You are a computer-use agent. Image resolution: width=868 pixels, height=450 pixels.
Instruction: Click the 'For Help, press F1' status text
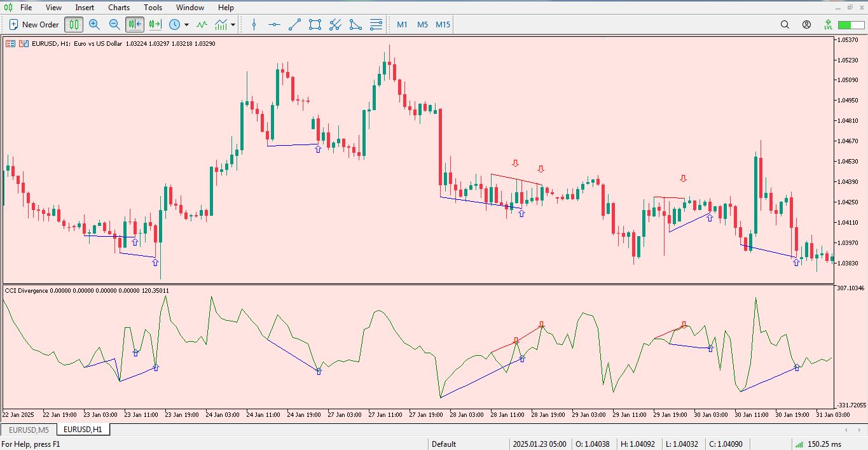[31, 444]
